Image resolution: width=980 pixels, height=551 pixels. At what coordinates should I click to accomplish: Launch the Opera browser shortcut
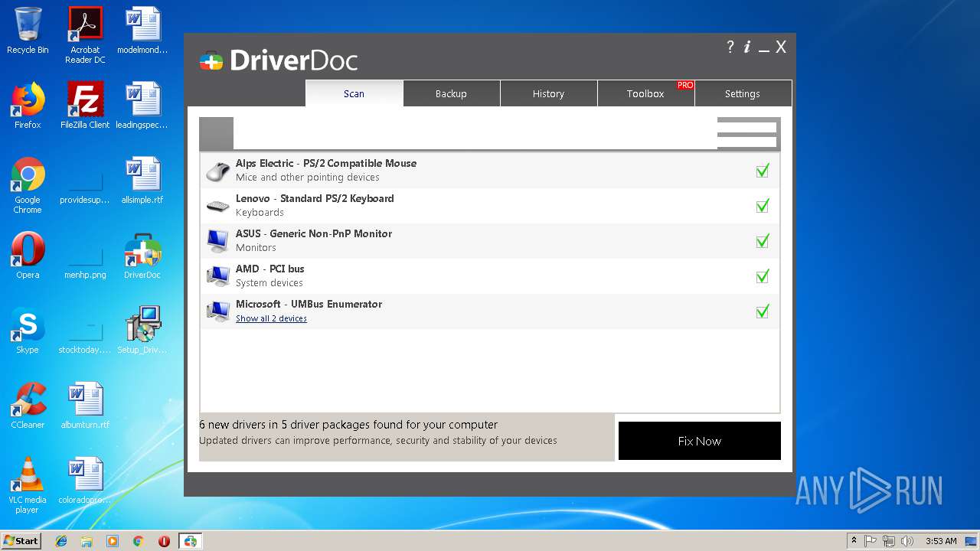28,256
